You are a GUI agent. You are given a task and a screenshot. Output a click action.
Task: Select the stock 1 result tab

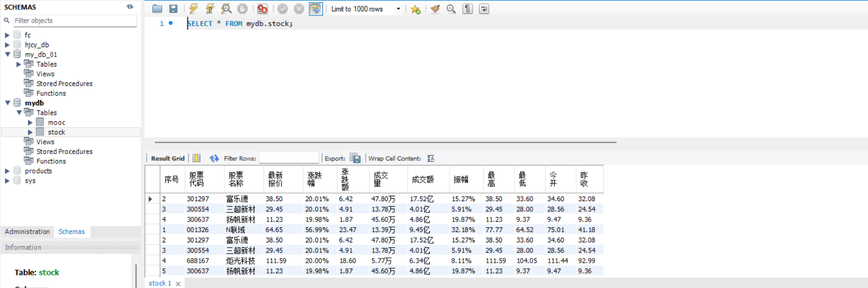click(x=160, y=283)
